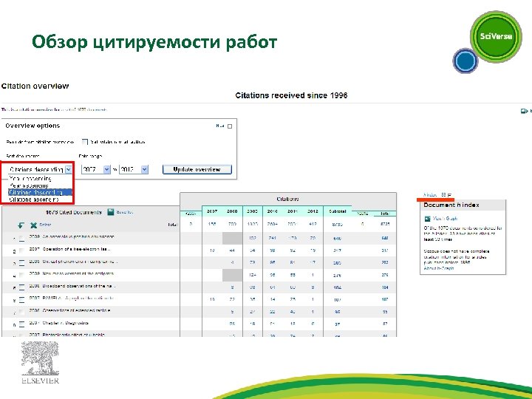
Task: Select highlighted Citations descending option
Action: point(40,192)
